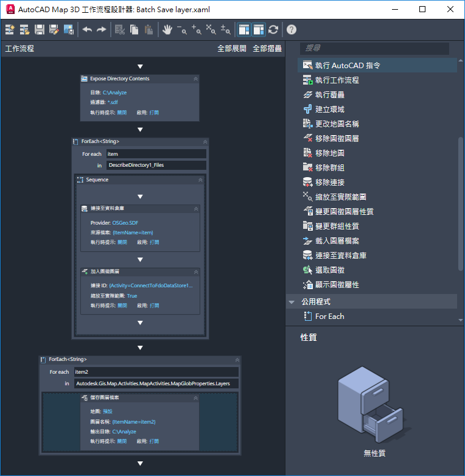Collapse the 加入圖徵圖層 activity
The image size is (465, 476).
point(196,272)
